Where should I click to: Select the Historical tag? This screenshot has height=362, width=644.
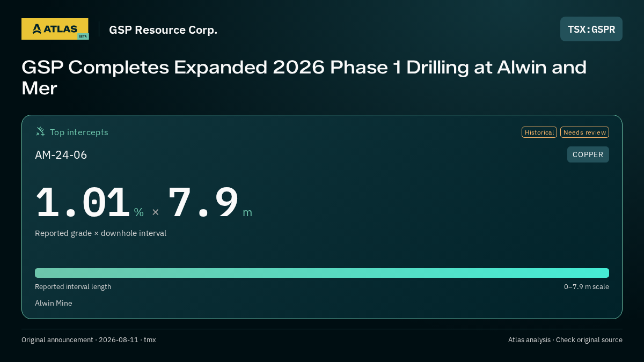point(539,132)
